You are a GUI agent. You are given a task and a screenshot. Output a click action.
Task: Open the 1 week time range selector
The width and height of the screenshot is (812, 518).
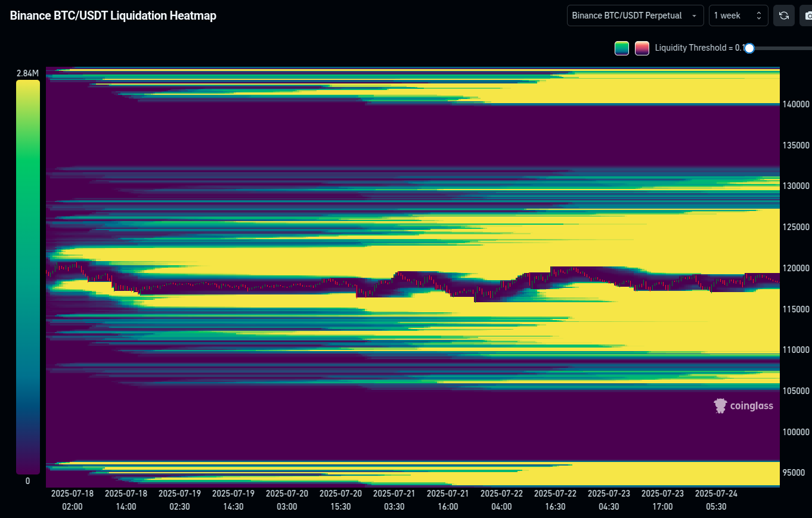pyautogui.click(x=739, y=15)
